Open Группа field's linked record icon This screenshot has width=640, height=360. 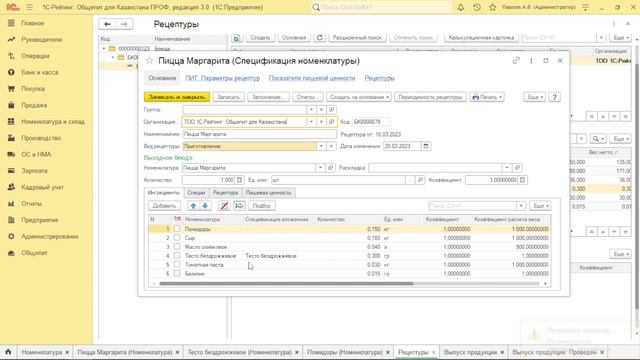tap(331, 109)
